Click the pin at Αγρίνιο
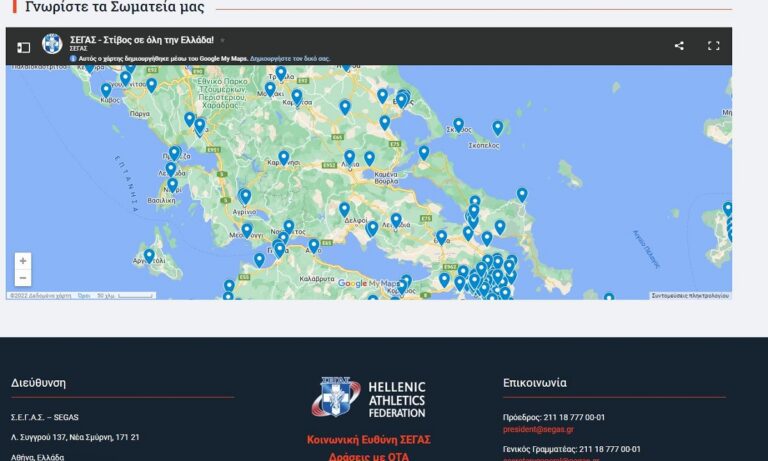 click(245, 196)
